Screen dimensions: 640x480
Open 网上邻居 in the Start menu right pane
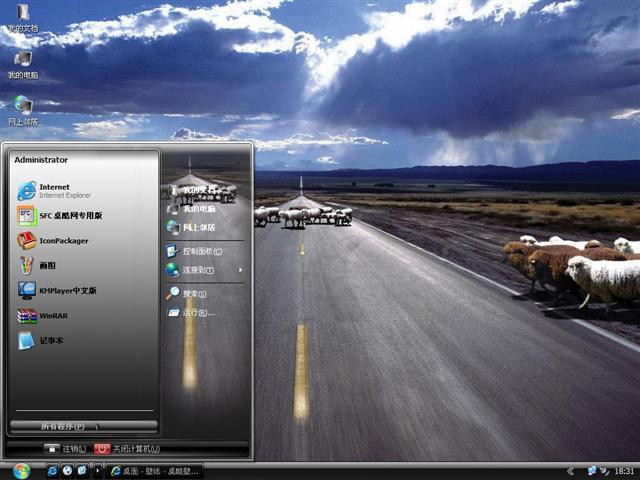[x=191, y=227]
